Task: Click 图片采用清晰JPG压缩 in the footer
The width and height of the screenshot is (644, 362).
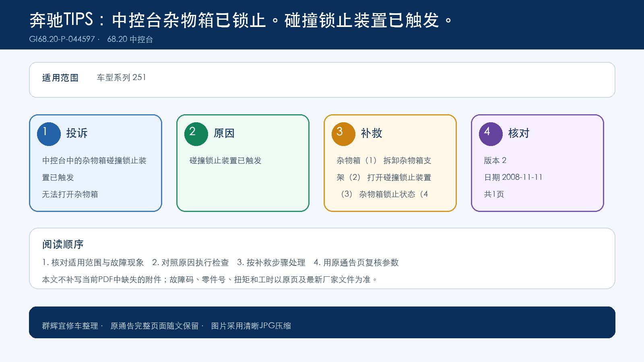Action: click(251, 326)
